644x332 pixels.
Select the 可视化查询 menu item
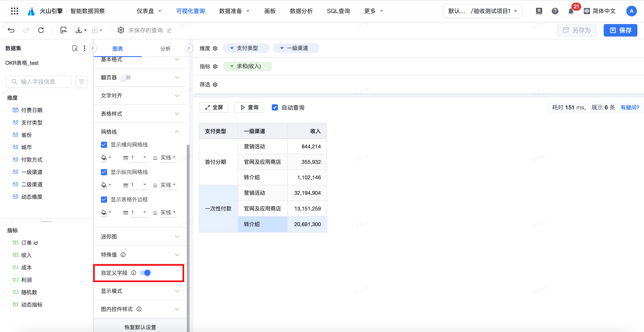coord(191,11)
